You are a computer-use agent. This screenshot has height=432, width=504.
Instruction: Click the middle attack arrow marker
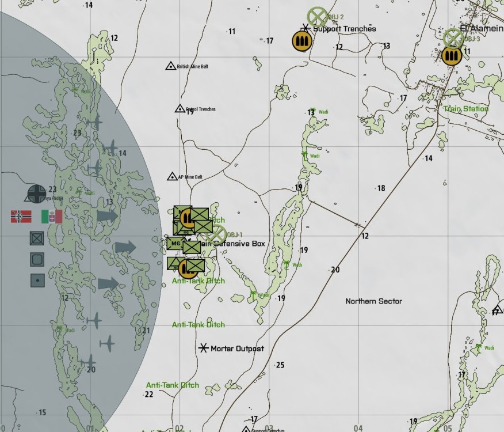[125, 248]
